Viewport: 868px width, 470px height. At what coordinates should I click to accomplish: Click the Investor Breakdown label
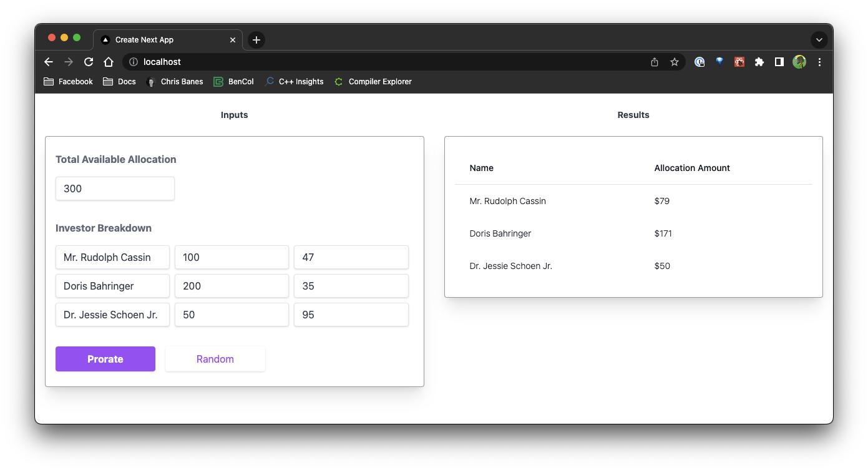coord(104,228)
